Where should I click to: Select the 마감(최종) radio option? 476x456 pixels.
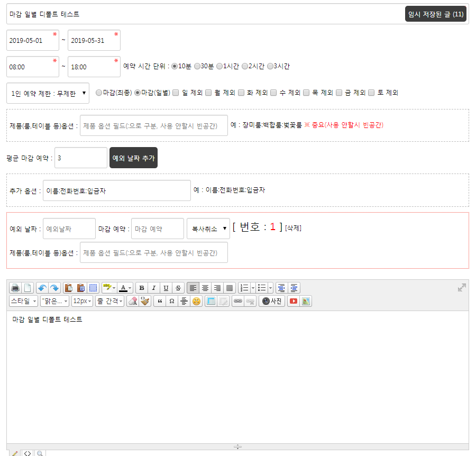pyautogui.click(x=99, y=93)
